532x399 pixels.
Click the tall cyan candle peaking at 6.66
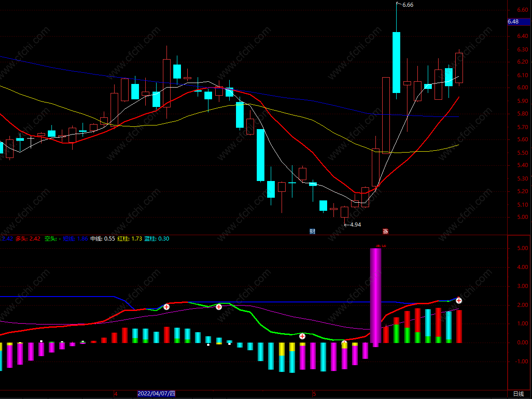pyautogui.click(x=396, y=62)
